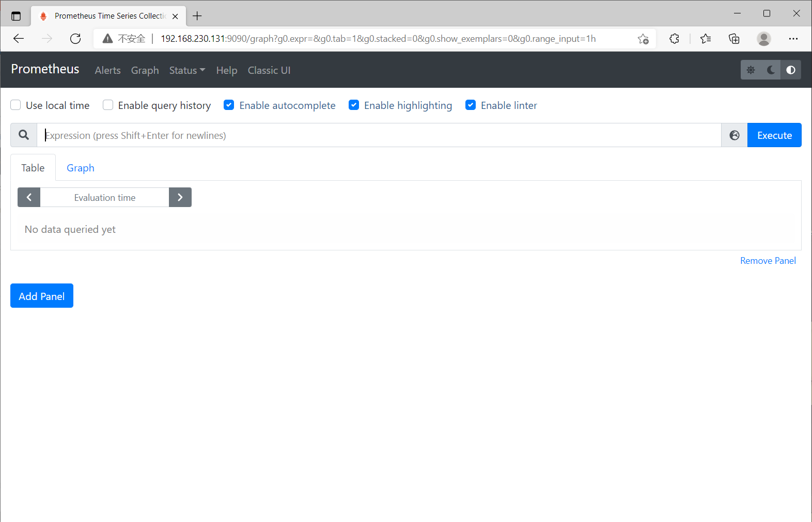Screen dimensions: 812x522
Task: Expand the Status dropdown menu
Action: click(187, 70)
